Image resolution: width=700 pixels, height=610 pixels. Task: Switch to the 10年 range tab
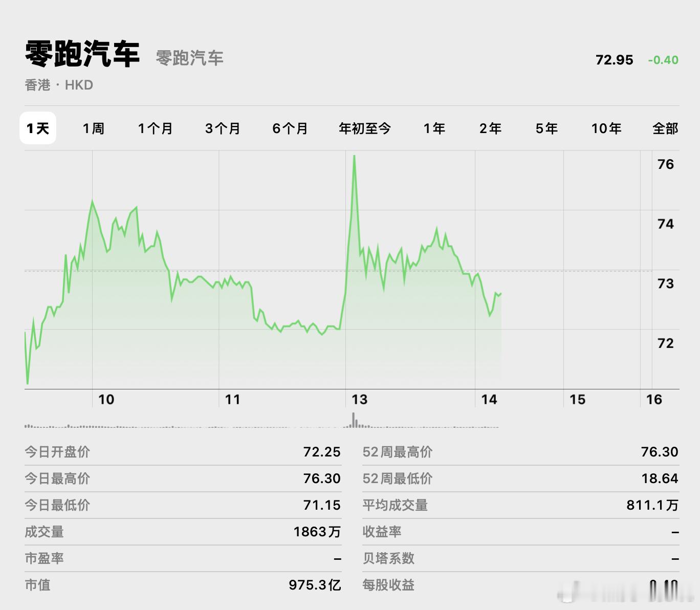pyautogui.click(x=606, y=128)
